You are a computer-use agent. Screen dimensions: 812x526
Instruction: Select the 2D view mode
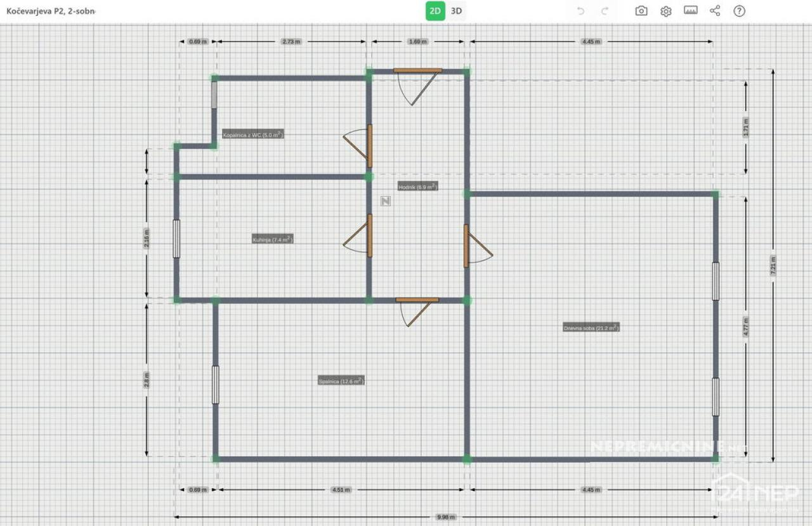(435, 11)
